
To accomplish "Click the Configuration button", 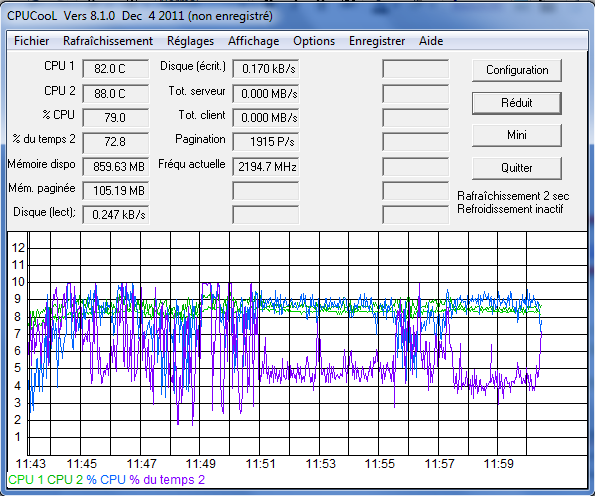I will [x=517, y=70].
